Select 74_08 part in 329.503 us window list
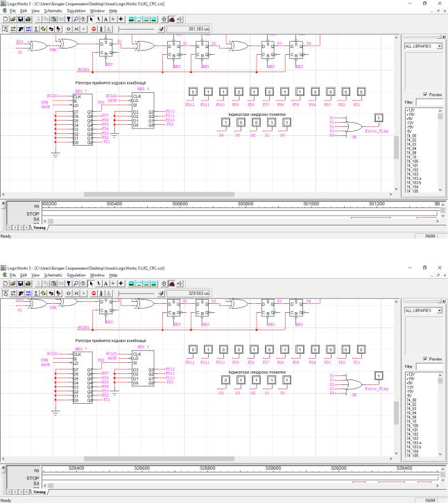Viewport: 448px width, 503px height. coord(411,418)
